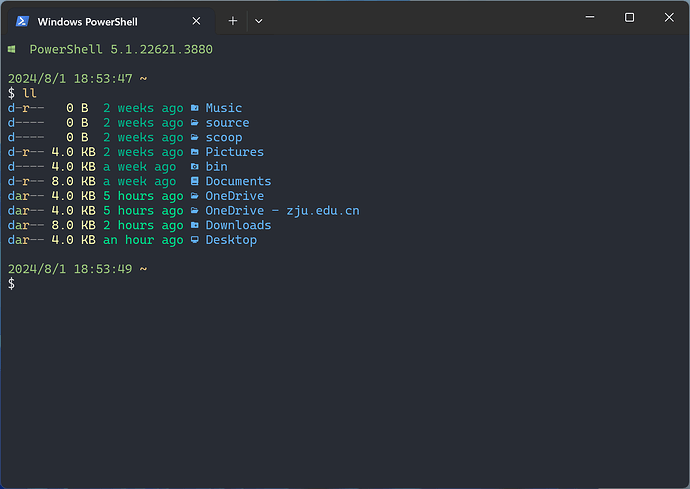Click the Documents directory name

click(x=238, y=181)
